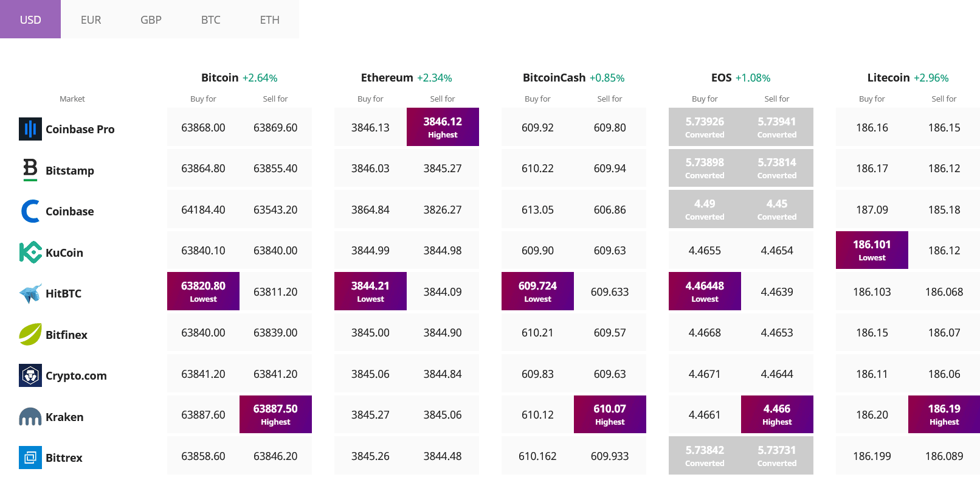Click the Crypto.com hexagon logo
Screen dimensions: 980x477
pyautogui.click(x=30, y=375)
